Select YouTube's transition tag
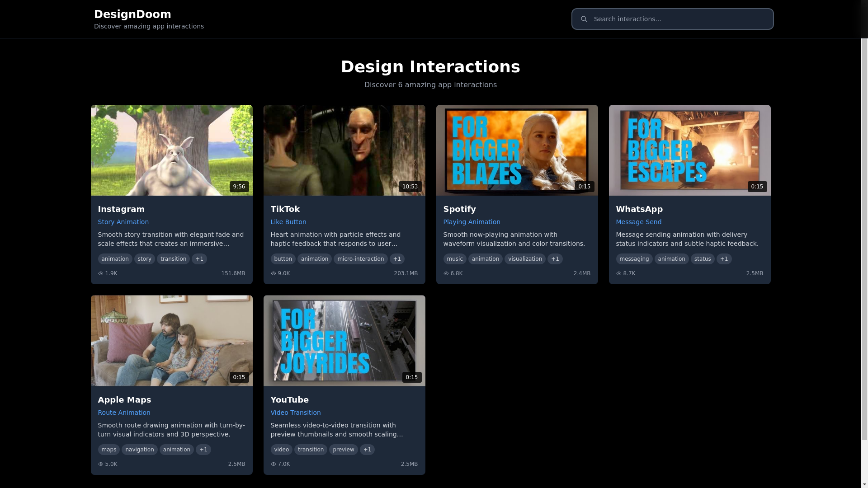Viewport: 868px width, 488px height. pyautogui.click(x=311, y=450)
